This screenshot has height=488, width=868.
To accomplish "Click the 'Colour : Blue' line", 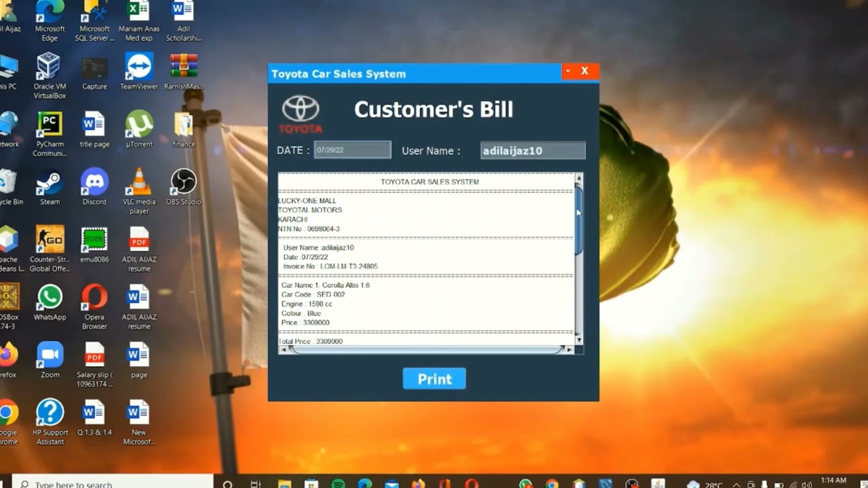I will coord(302,314).
